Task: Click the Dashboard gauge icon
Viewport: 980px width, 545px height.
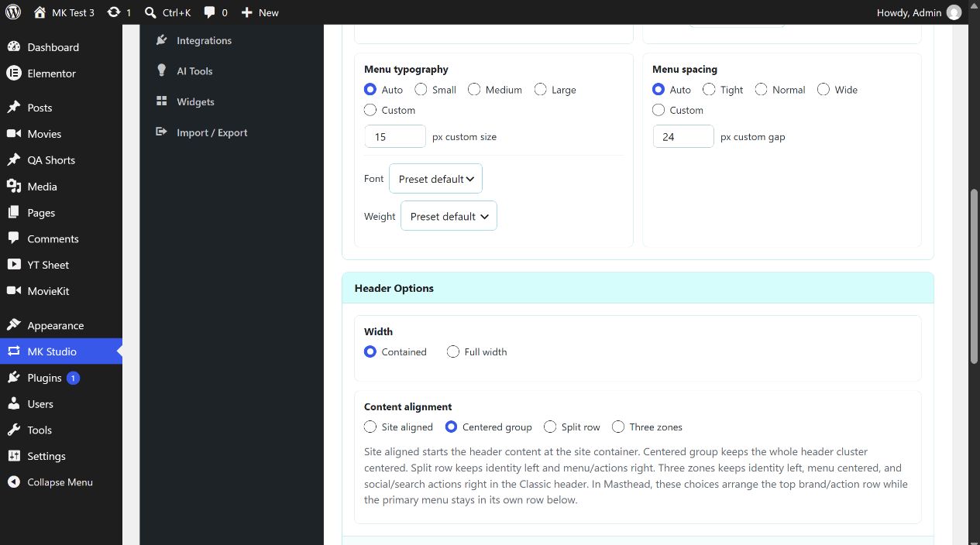Action: [14, 47]
